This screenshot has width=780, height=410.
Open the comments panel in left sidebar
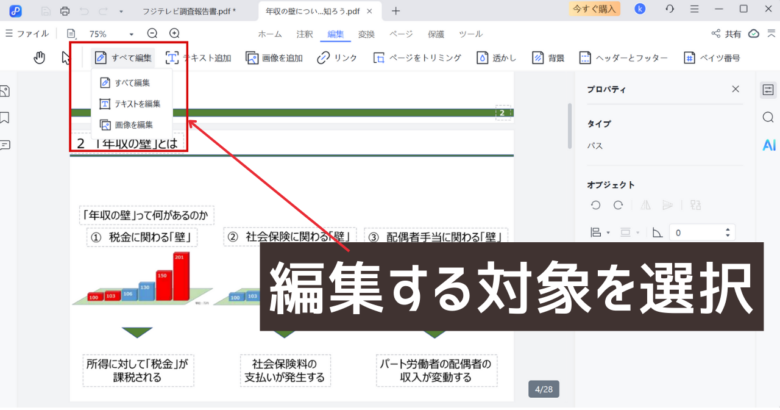click(x=6, y=143)
